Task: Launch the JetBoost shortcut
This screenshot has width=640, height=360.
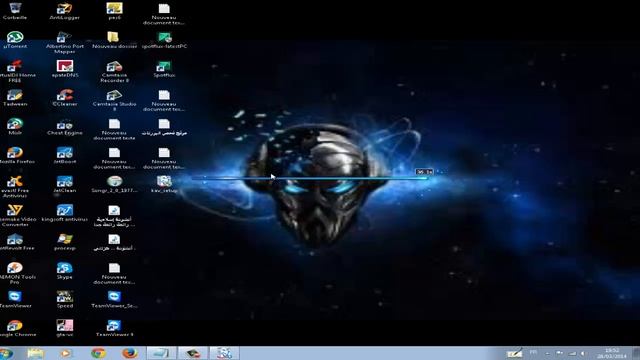Action: click(x=64, y=155)
